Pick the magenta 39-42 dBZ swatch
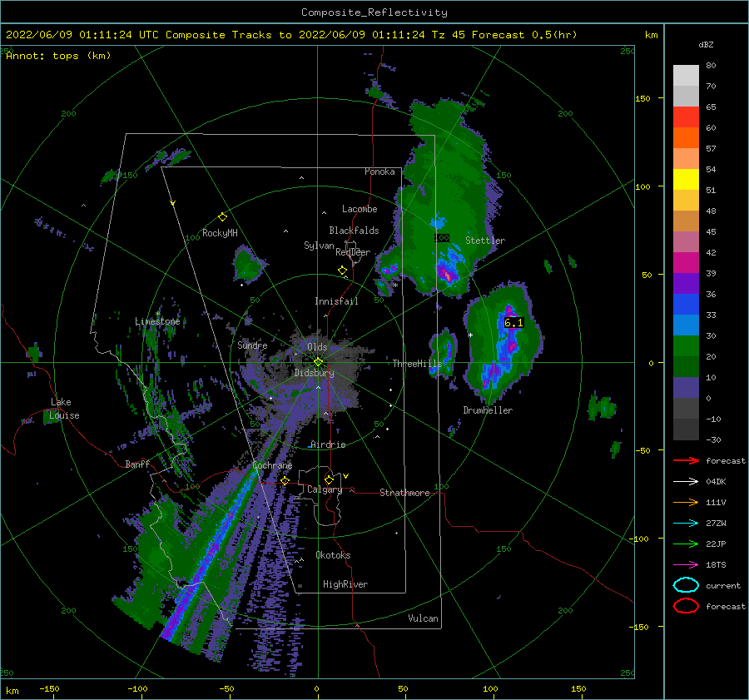The image size is (749, 700). (686, 263)
